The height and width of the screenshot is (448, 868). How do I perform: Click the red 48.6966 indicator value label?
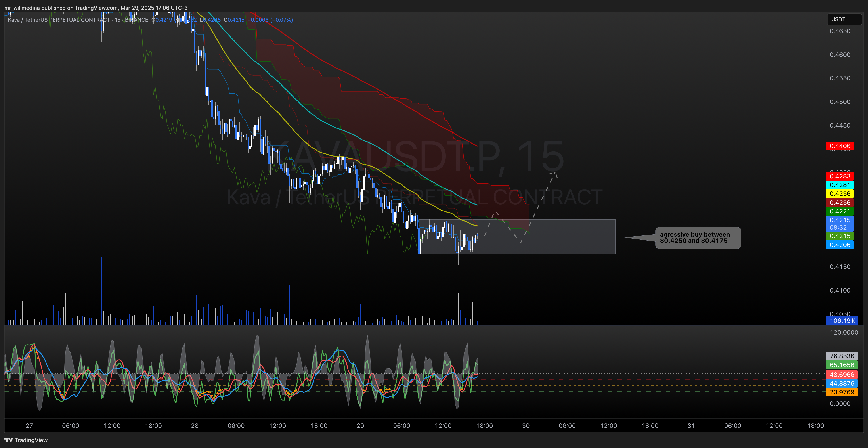coord(842,375)
